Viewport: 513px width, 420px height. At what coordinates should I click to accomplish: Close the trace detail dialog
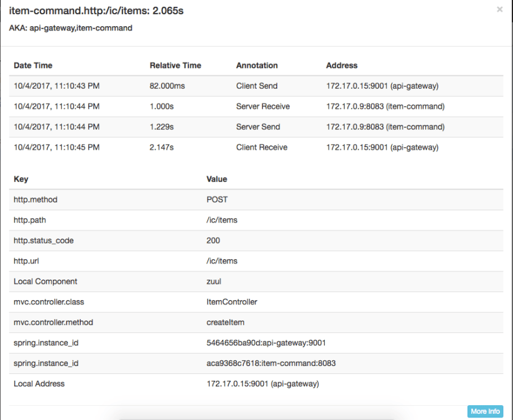pyautogui.click(x=499, y=9)
